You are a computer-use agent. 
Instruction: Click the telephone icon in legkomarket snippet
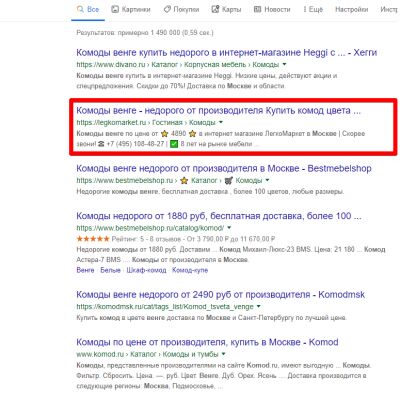click(x=102, y=144)
